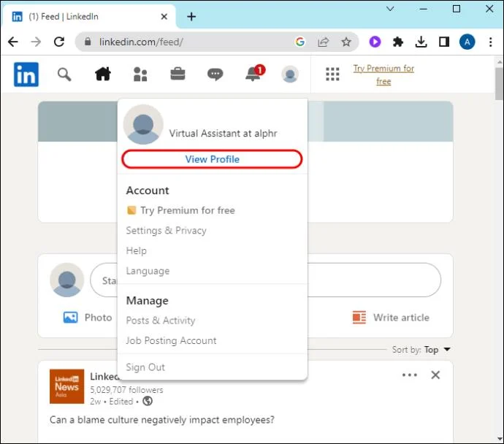504x444 pixels.
Task: Click the page vertical scrollbar thumb
Action: (499, 84)
